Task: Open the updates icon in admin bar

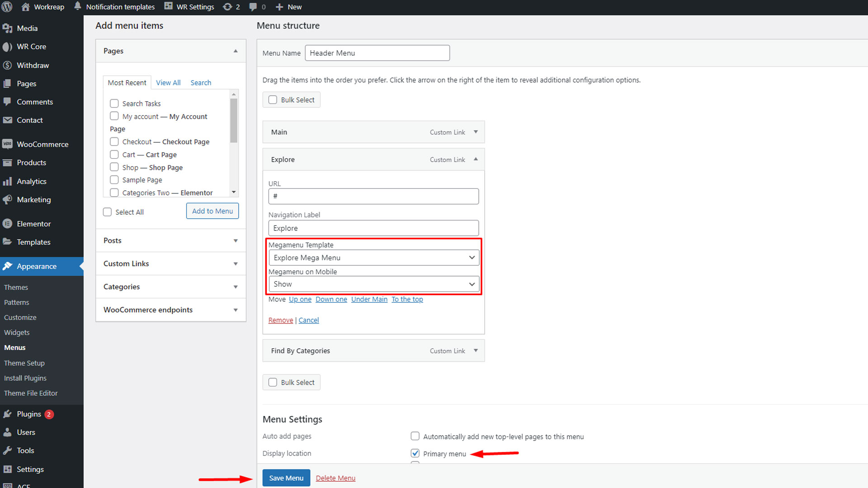Action: pos(227,7)
